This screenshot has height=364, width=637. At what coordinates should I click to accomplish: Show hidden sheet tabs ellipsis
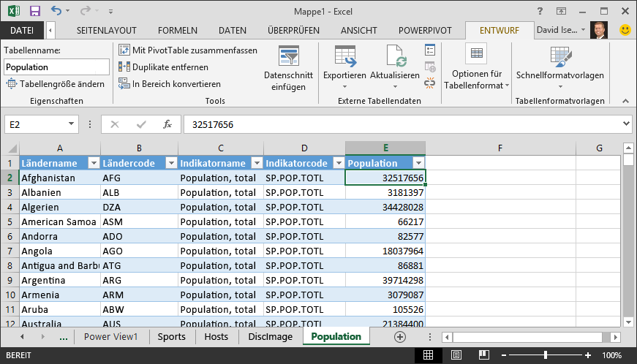click(64, 337)
